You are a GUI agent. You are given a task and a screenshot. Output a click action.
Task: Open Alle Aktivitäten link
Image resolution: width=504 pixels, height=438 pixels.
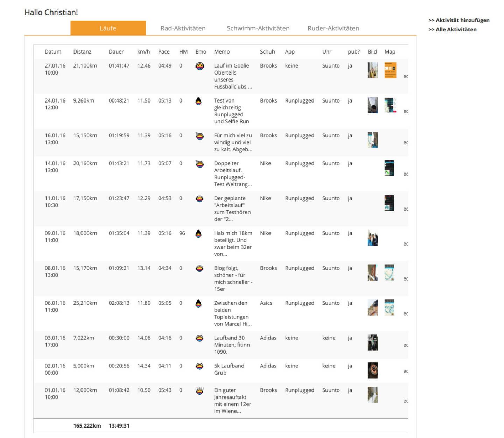(453, 30)
